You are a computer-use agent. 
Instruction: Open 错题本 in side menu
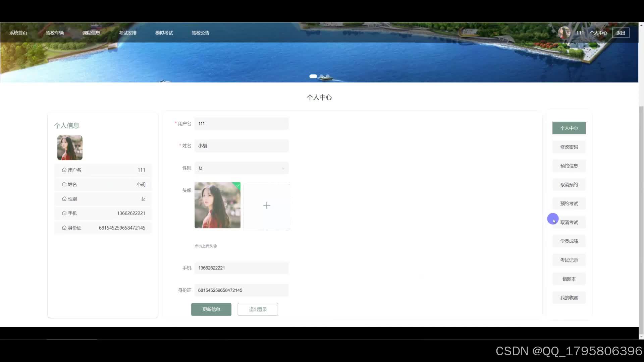569,279
